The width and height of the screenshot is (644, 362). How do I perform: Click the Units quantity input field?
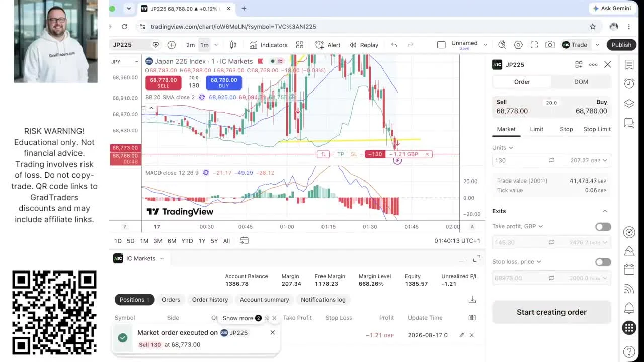coord(519,160)
